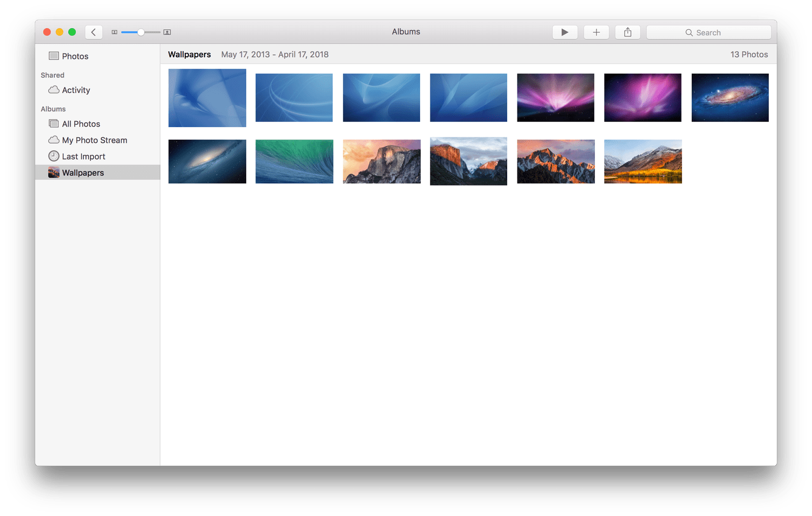
Task: Select the Half Dome sunset wallpaper
Action: click(x=382, y=162)
